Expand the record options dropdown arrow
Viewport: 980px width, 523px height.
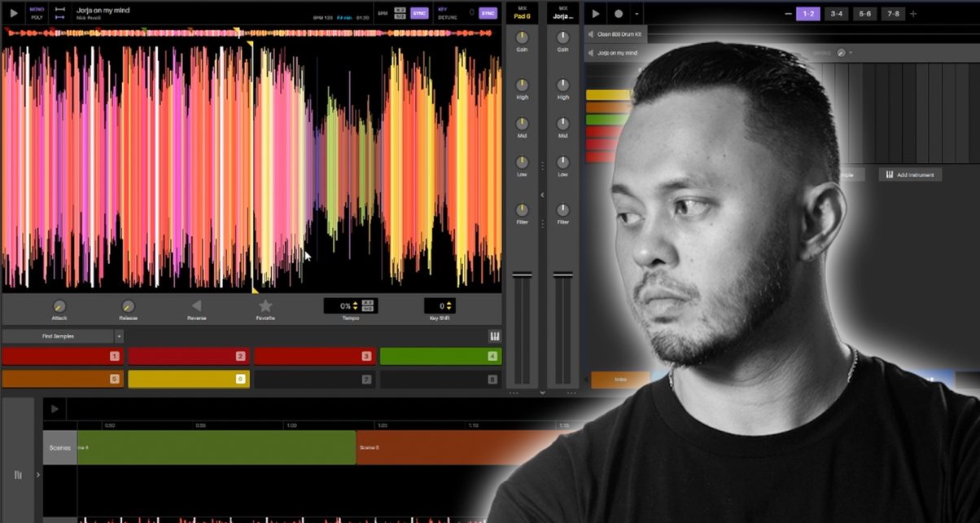click(637, 14)
